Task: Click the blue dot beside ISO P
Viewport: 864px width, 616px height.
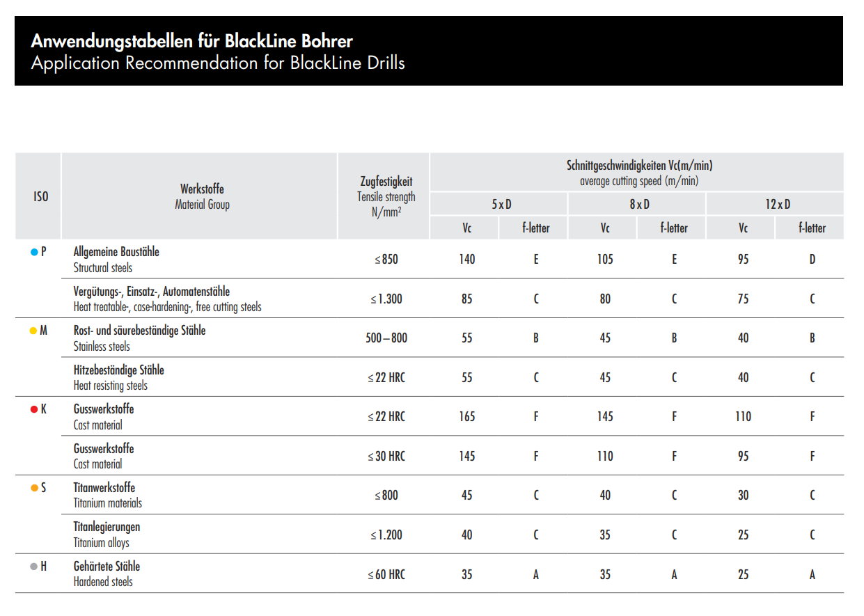Action: (x=33, y=252)
